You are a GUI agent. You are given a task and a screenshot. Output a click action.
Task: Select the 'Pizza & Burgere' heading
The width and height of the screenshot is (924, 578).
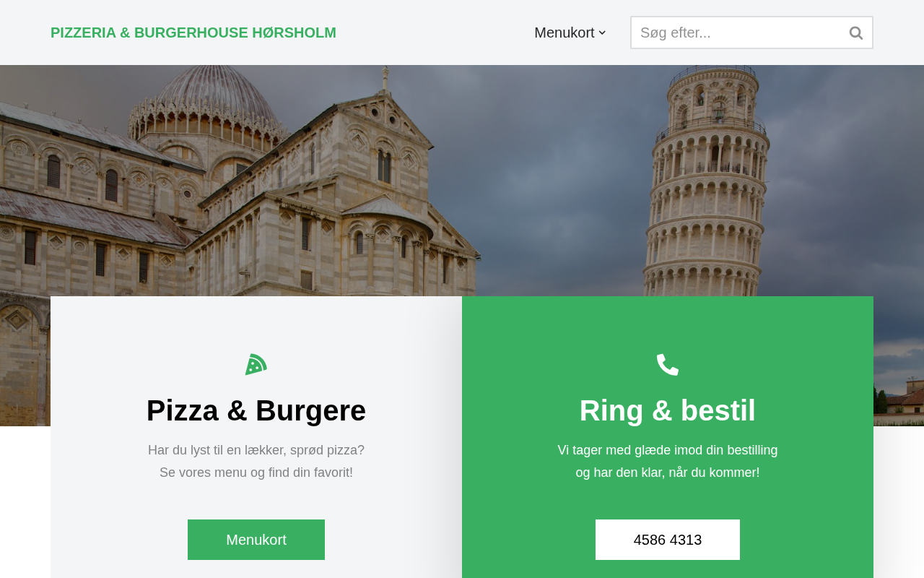256,410
